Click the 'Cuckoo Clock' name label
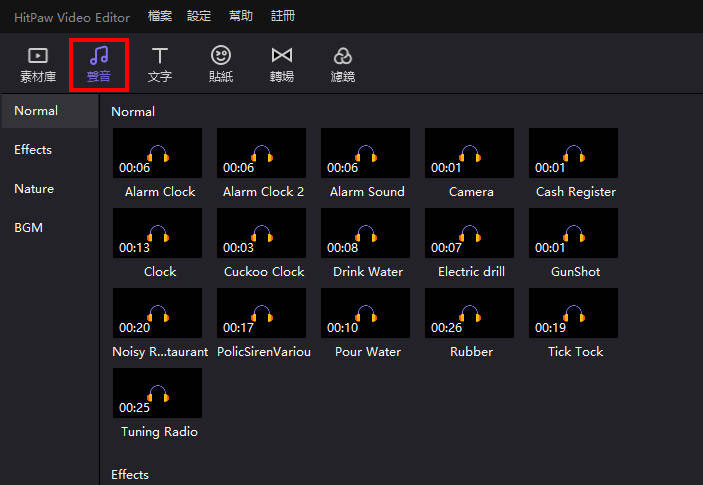This screenshot has height=485, width=703. [x=264, y=272]
